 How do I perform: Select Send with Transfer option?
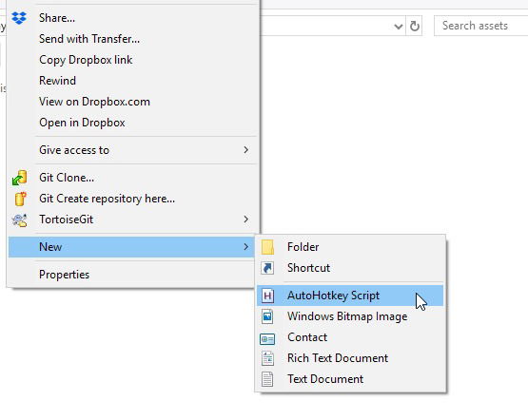(89, 39)
